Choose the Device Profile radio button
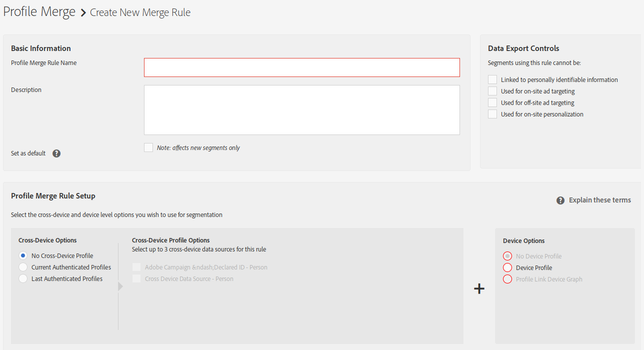This screenshot has width=644, height=350. pos(507,267)
